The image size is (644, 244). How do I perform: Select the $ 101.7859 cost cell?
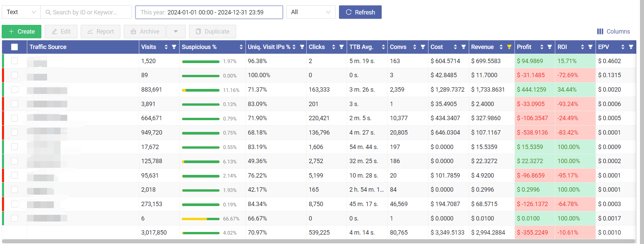click(x=449, y=176)
